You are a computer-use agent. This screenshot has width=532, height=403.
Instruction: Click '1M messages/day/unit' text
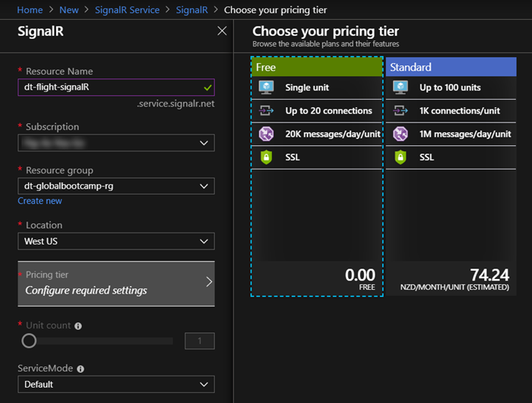click(x=465, y=134)
